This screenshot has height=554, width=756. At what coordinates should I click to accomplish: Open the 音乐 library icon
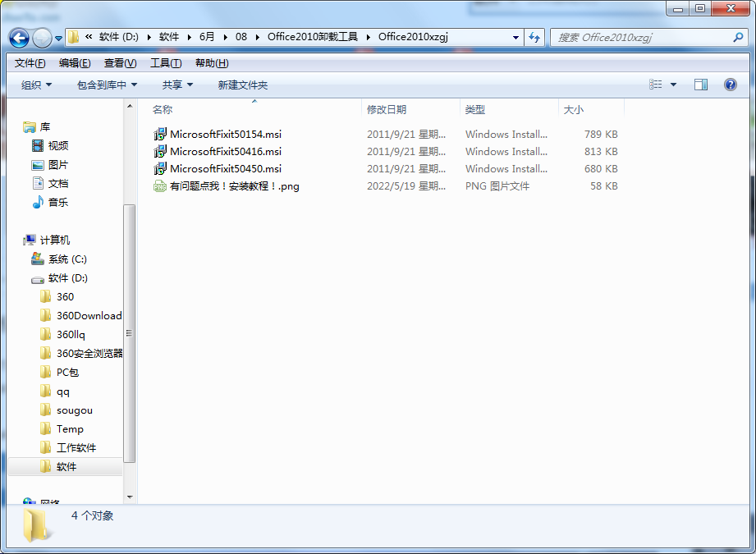tap(38, 203)
